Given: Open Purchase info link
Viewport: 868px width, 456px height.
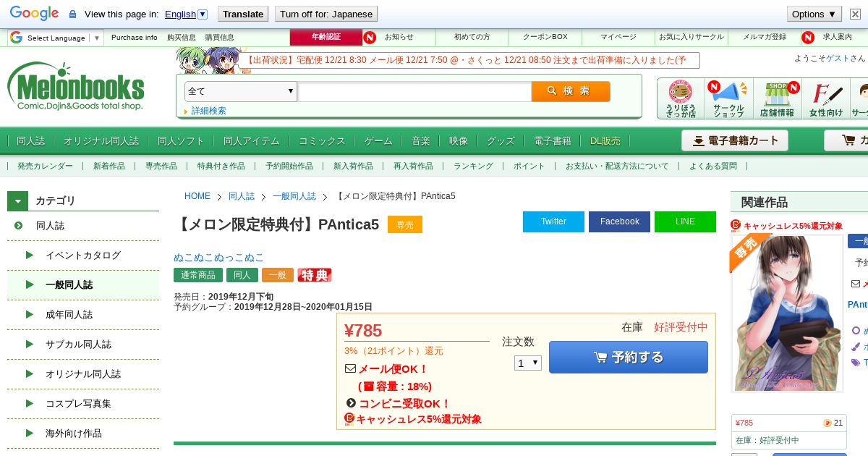Looking at the screenshot, I should pyautogui.click(x=135, y=38).
